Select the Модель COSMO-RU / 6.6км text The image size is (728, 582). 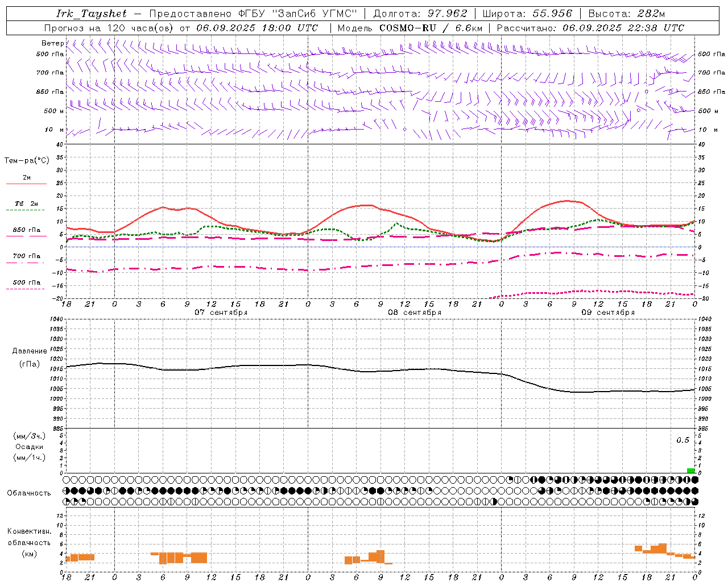410,28
